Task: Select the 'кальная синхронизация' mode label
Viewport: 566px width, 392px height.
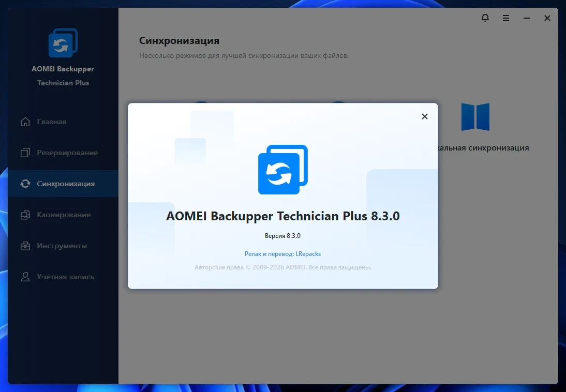Action: click(x=484, y=147)
